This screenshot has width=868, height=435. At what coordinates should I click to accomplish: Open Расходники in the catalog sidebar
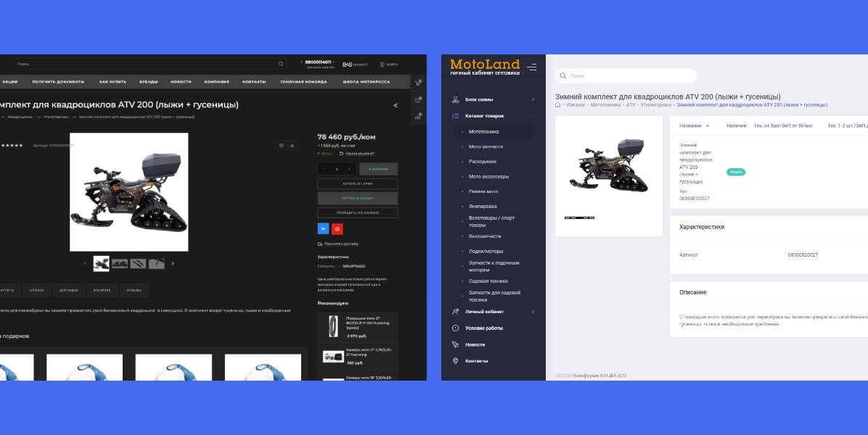pos(483,162)
